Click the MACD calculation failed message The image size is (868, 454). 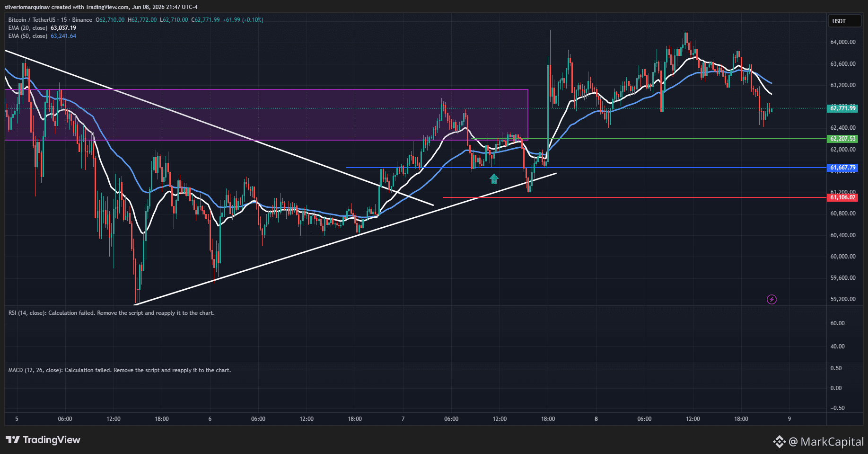[x=120, y=370]
